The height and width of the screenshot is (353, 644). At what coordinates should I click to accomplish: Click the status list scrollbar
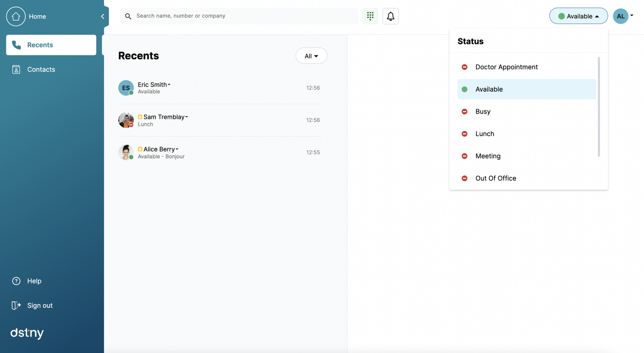point(599,107)
